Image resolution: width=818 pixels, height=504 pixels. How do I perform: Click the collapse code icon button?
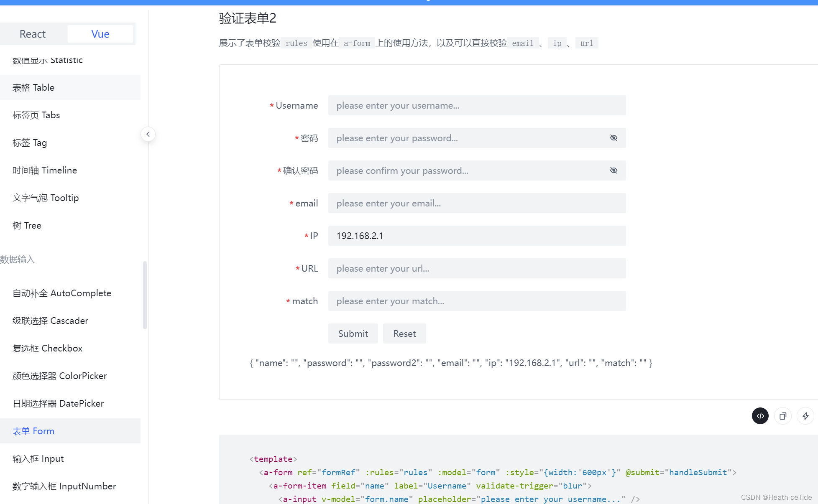(760, 416)
